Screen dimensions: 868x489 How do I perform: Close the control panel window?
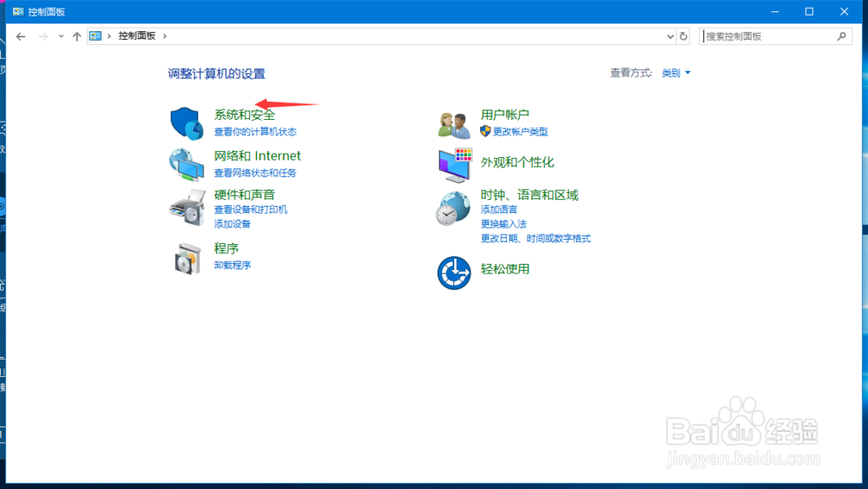coord(845,11)
